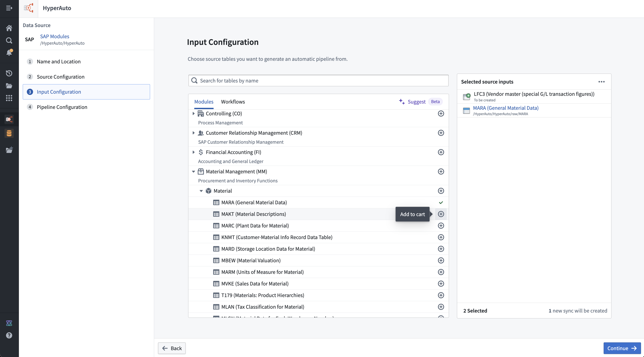Remove MARA via its green checkmark
Screen dimensions: 644x357
click(x=441, y=202)
